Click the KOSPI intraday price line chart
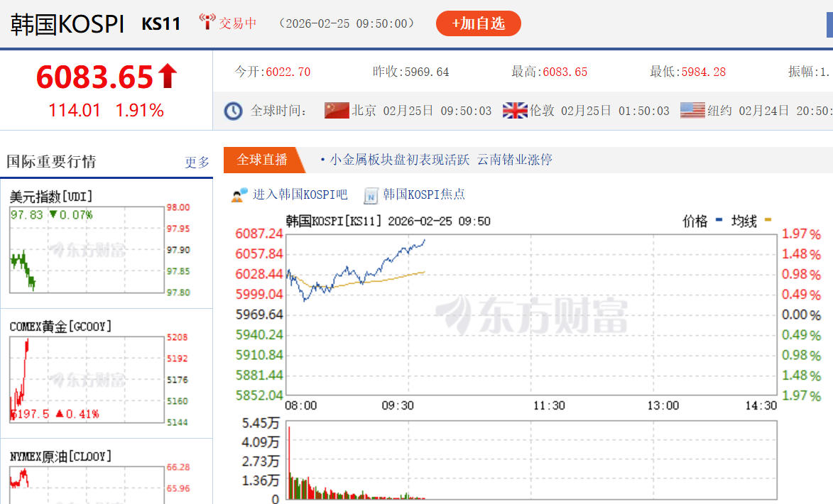Viewport: 833px width, 504px height. pyautogui.click(x=531, y=314)
